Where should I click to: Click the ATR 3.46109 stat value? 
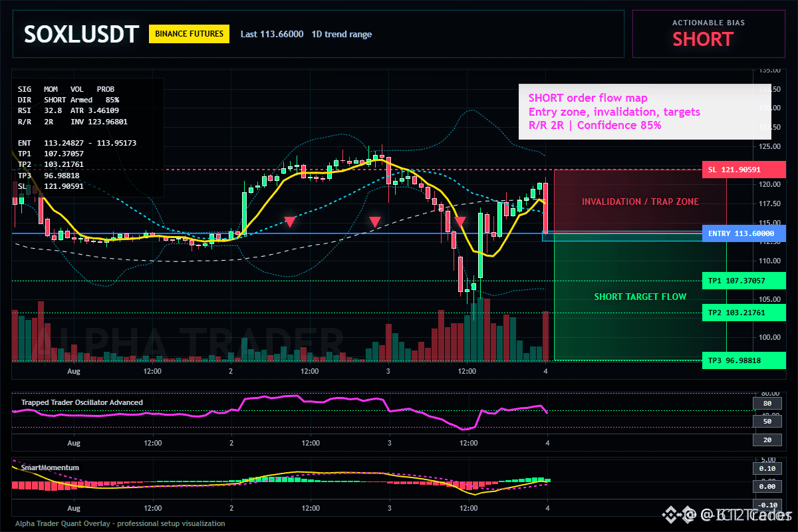click(x=94, y=110)
